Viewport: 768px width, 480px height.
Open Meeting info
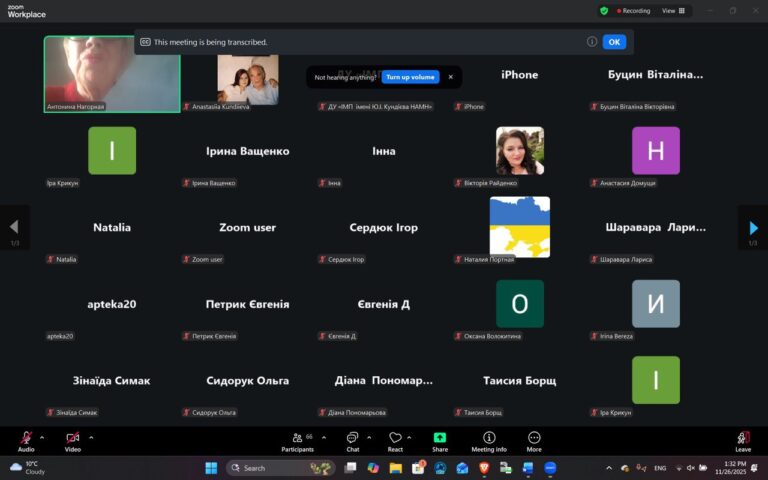pyautogui.click(x=489, y=439)
